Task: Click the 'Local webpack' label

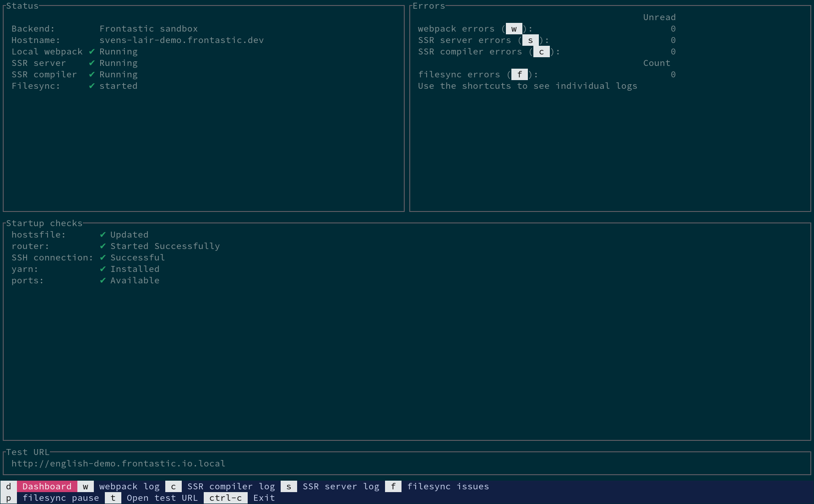Action: coord(47,51)
